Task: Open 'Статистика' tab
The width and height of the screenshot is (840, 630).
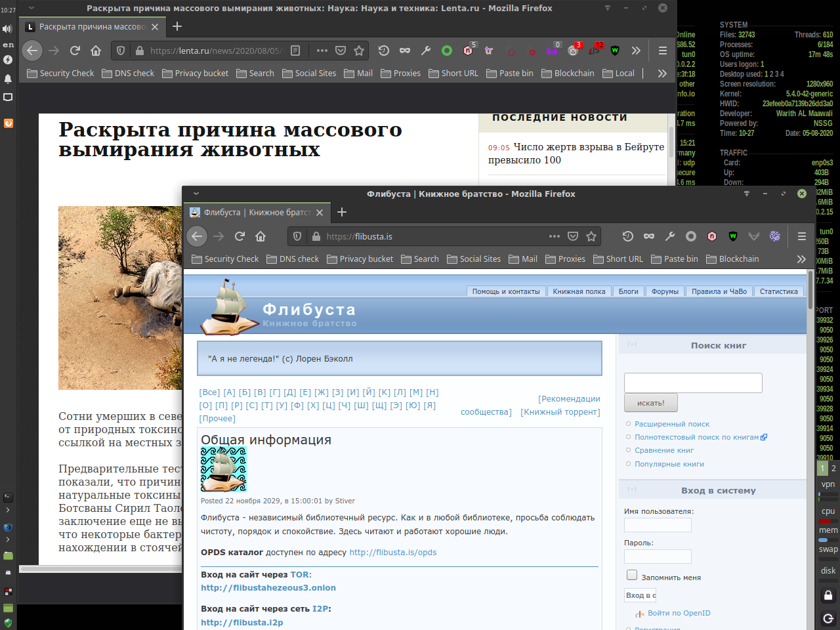Action: tap(779, 291)
